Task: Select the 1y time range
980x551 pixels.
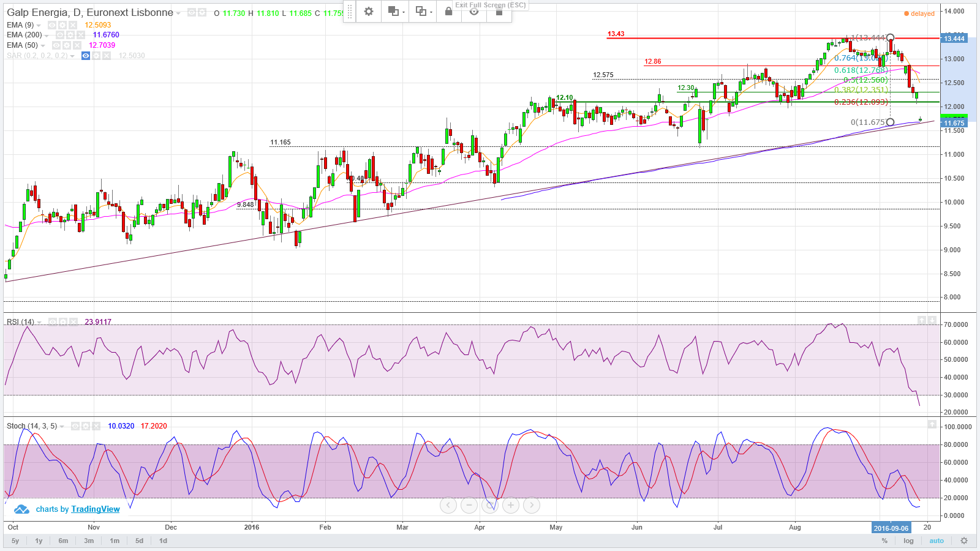Action: [39, 541]
